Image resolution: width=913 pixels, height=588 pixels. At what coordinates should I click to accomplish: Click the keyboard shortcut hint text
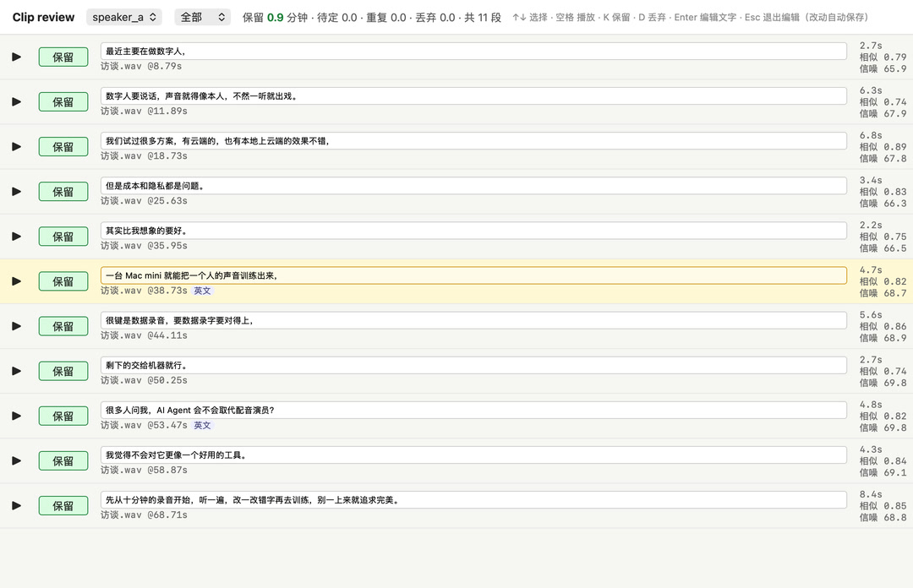pos(691,18)
